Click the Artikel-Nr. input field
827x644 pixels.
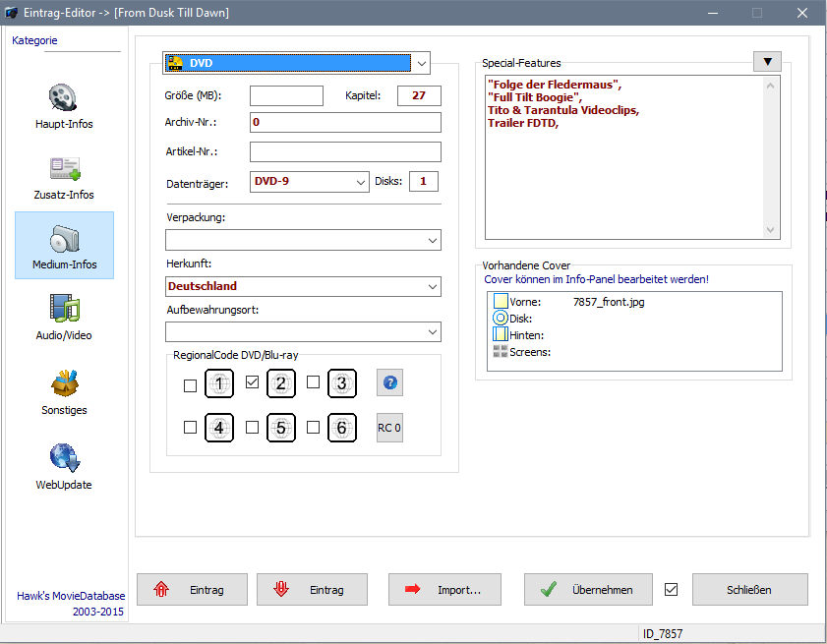point(345,151)
